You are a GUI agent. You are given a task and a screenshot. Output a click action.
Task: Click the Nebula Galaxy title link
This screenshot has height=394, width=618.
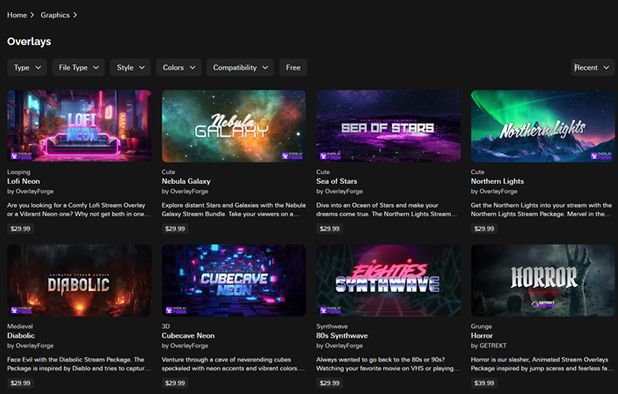click(186, 181)
